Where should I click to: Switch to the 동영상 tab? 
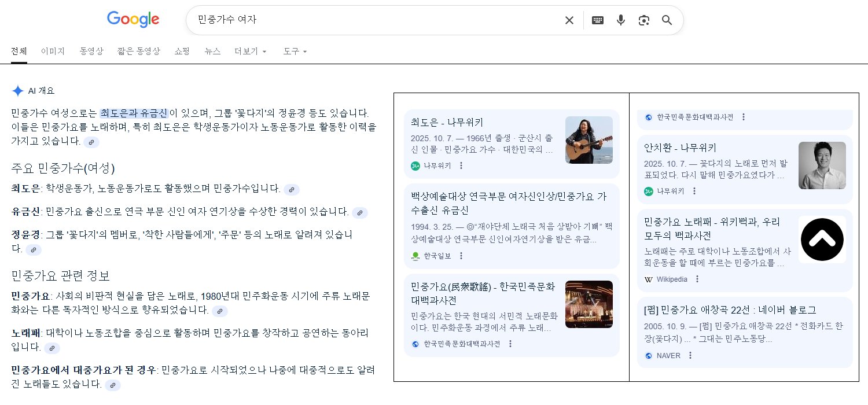pos(91,51)
